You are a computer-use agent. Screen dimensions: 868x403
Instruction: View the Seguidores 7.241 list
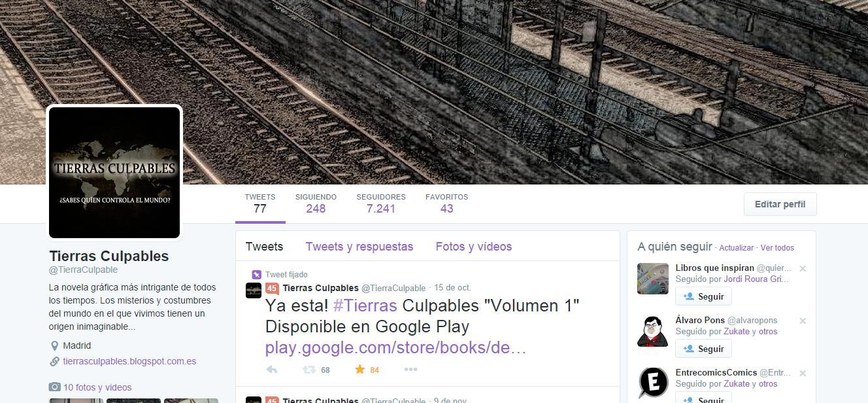tap(381, 203)
